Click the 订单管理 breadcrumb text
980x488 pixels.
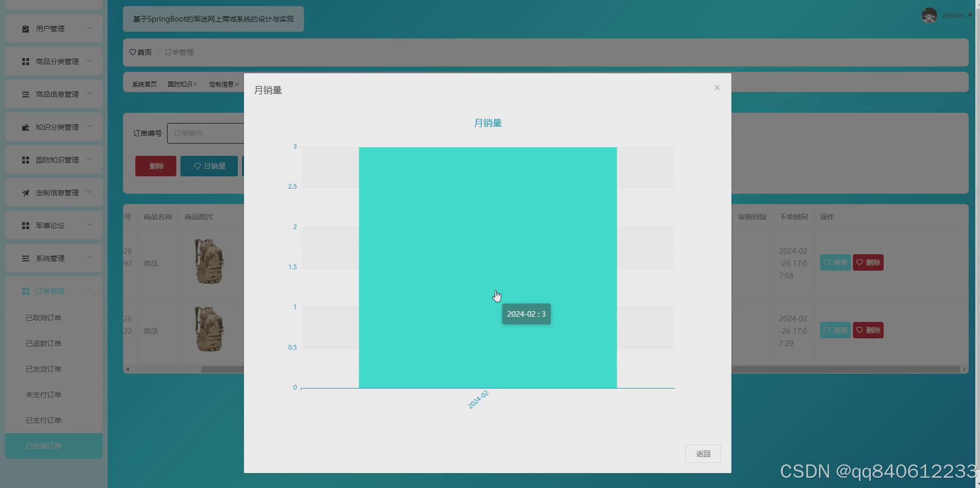click(x=179, y=52)
